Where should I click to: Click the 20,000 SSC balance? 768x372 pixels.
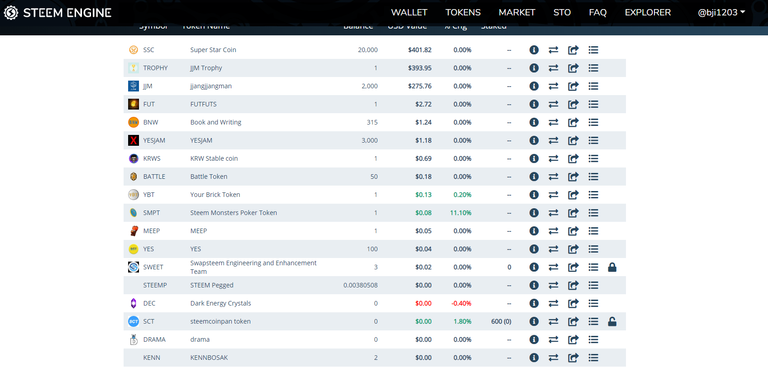(x=368, y=50)
